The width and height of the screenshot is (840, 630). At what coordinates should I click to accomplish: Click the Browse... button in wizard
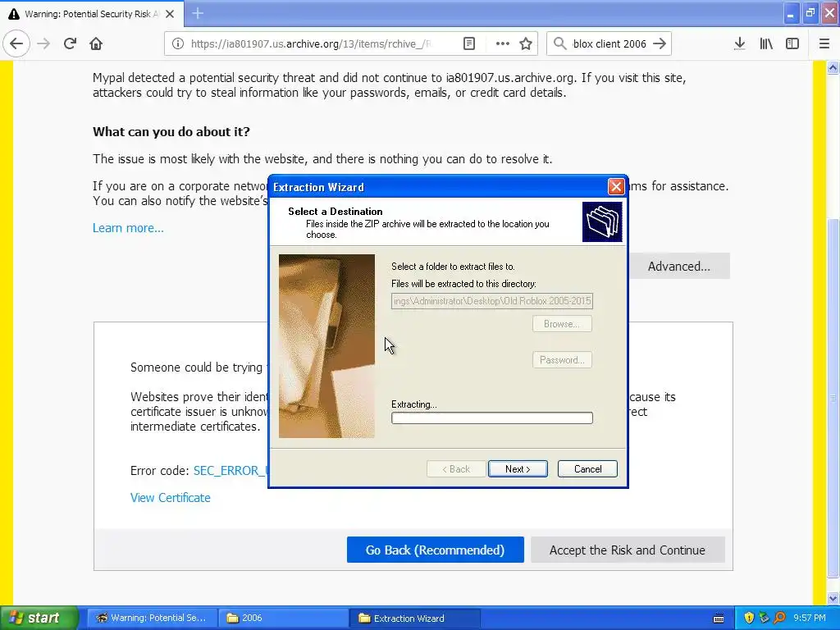click(x=562, y=324)
